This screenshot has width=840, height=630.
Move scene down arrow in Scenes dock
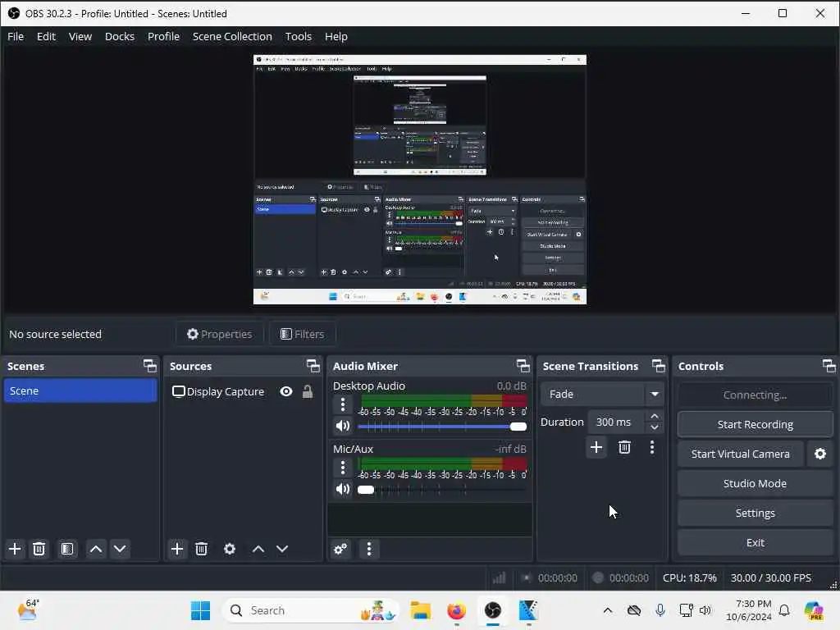point(120,549)
